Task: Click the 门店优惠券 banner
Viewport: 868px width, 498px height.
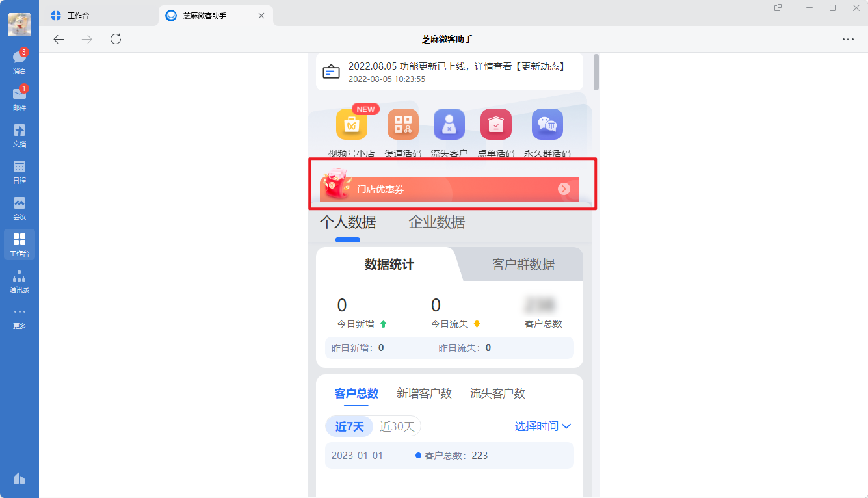Action: [449, 189]
